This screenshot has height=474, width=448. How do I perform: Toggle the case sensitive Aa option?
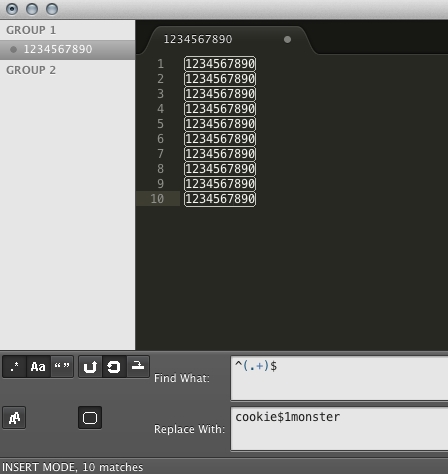[38, 366]
